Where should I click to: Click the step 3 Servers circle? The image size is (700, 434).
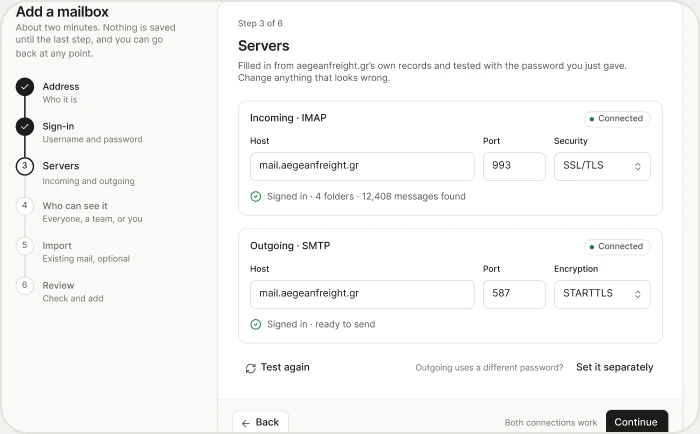25,166
